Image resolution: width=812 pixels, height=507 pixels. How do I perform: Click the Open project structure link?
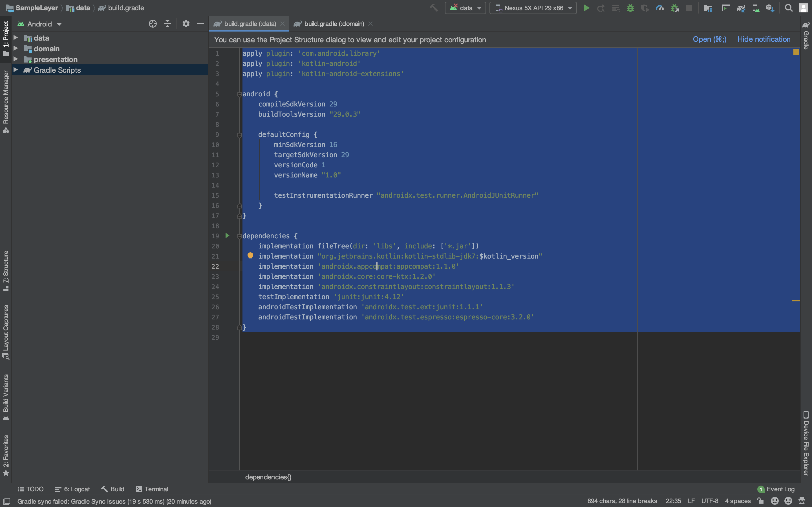[709, 39]
